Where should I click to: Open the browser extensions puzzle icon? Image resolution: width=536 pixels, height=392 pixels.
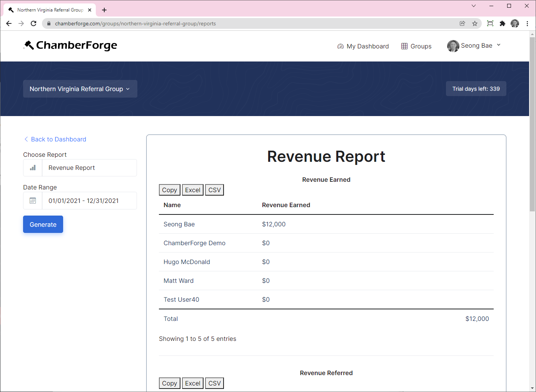click(x=503, y=23)
